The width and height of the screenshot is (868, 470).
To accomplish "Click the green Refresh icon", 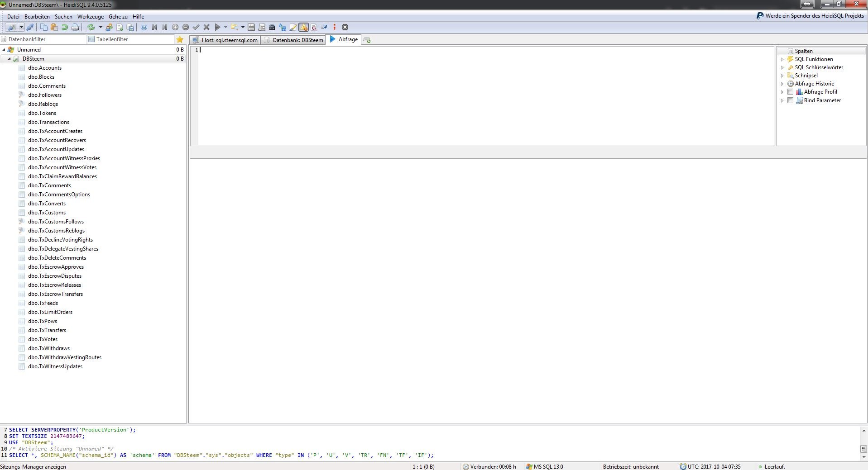I will click(x=91, y=27).
